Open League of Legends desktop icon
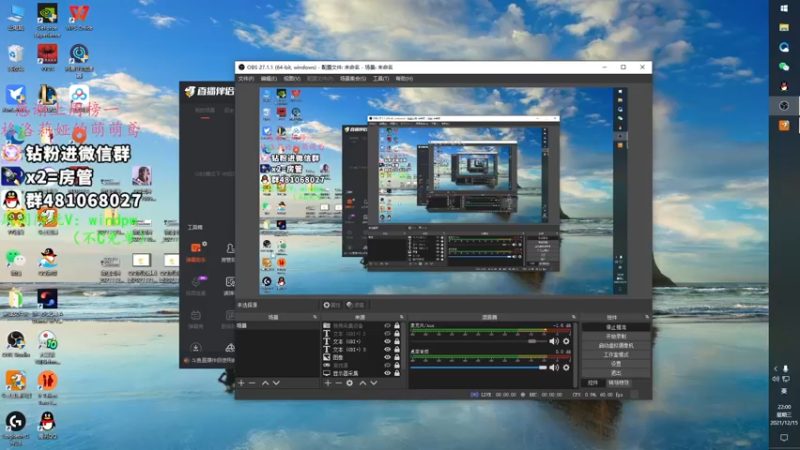The image size is (800, 450). point(47,98)
